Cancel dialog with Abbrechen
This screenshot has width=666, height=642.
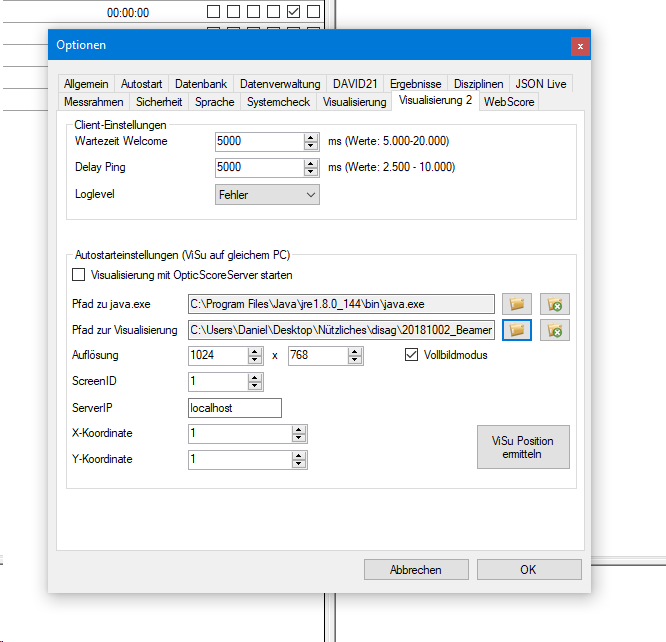point(416,570)
